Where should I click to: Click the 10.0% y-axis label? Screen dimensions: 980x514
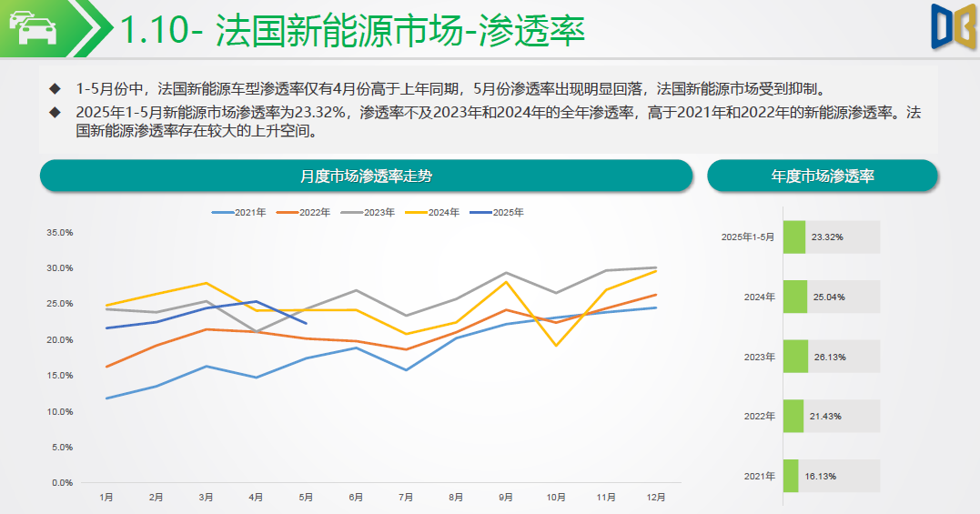[60, 411]
